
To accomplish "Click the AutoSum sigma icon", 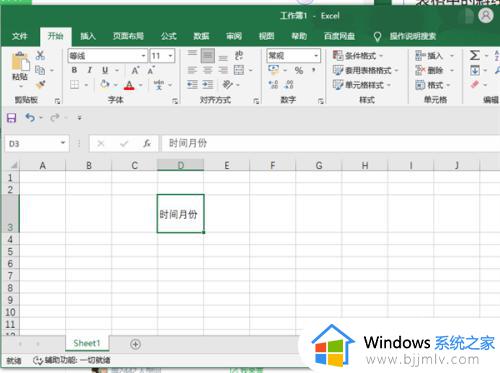I will [475, 55].
